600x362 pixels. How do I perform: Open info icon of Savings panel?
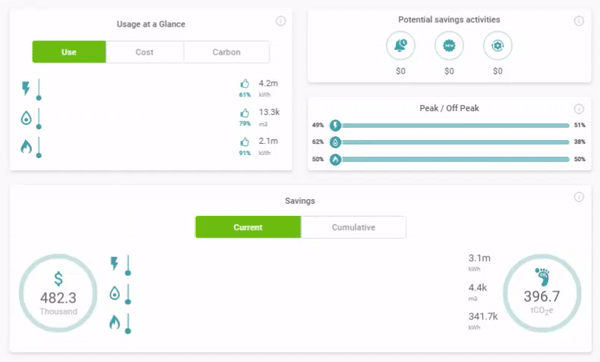(579, 197)
